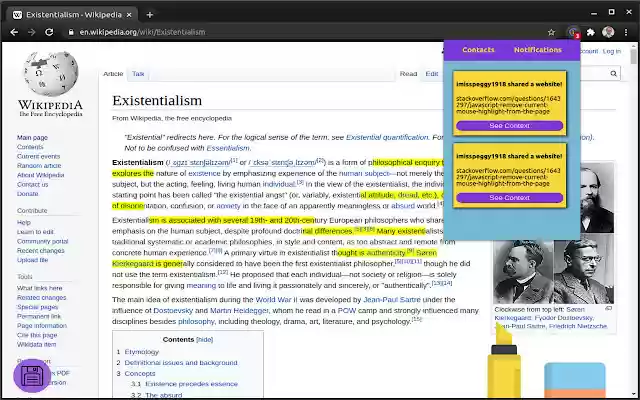The height and width of the screenshot is (400, 640).
Task: Click first notification's stackoverflow URL text
Action: click(508, 105)
